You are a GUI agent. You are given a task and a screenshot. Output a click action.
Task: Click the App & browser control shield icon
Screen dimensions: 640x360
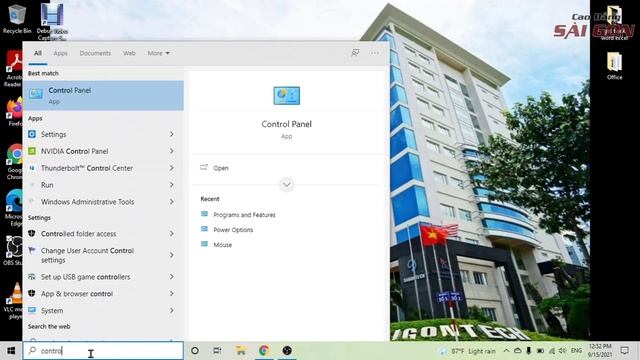pos(32,293)
